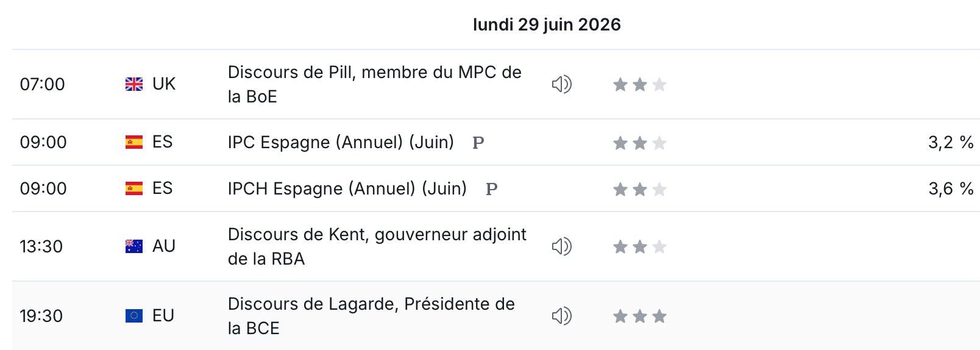
Task: Click the preliminary P icon next to IPC Espagne
Action: (x=478, y=143)
